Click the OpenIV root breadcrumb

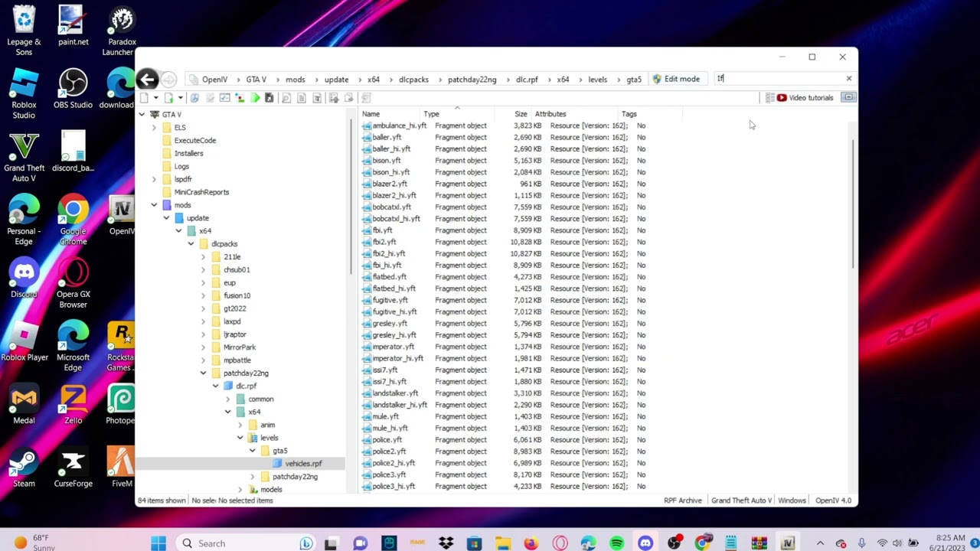tap(214, 80)
